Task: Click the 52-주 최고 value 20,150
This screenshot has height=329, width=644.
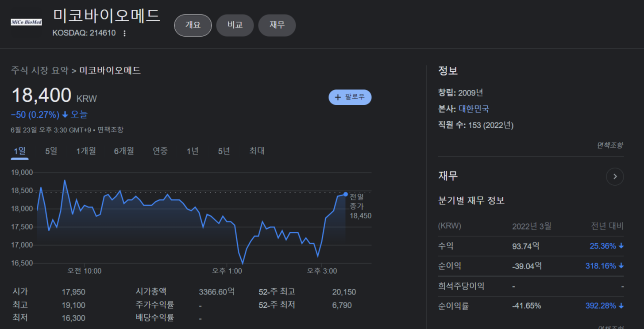Action: (344, 292)
